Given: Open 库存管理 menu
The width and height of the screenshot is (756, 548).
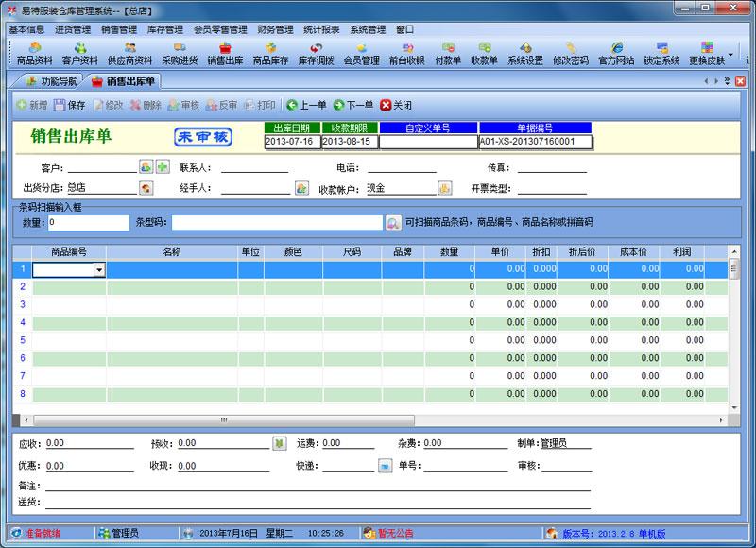Looking at the screenshot, I should point(165,29).
